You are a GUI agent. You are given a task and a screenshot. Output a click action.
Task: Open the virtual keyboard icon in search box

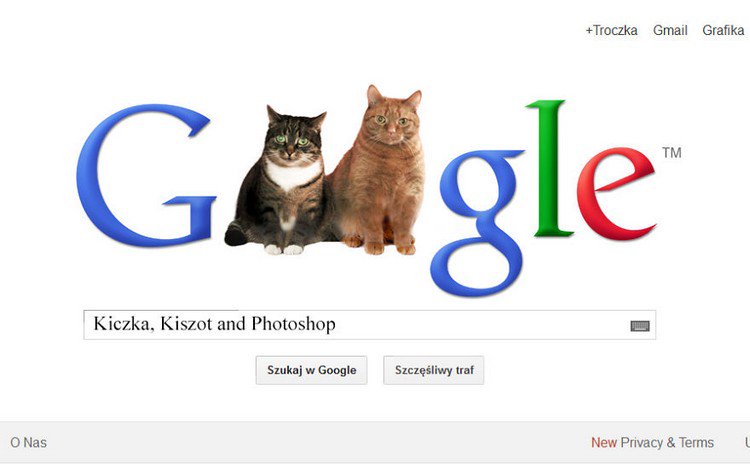[x=640, y=326]
